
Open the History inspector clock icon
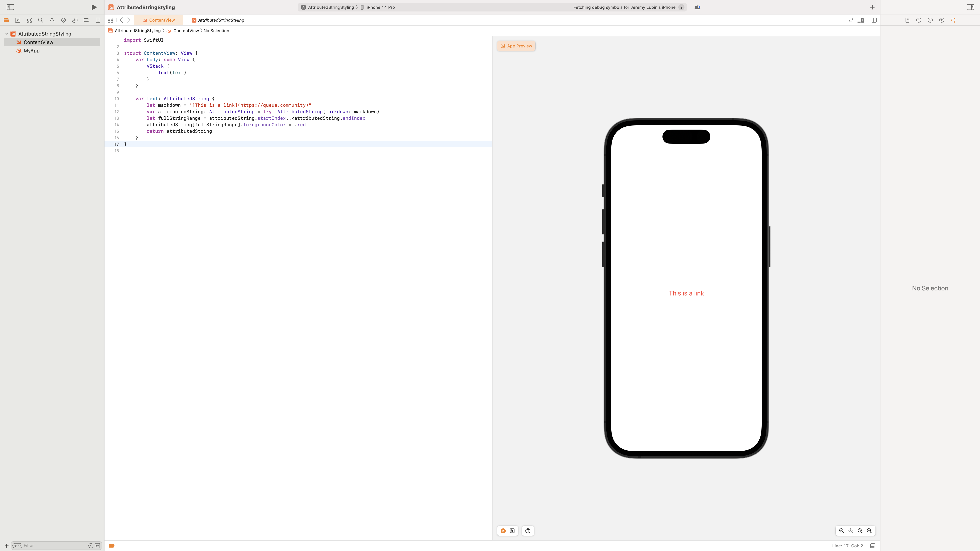(919, 20)
